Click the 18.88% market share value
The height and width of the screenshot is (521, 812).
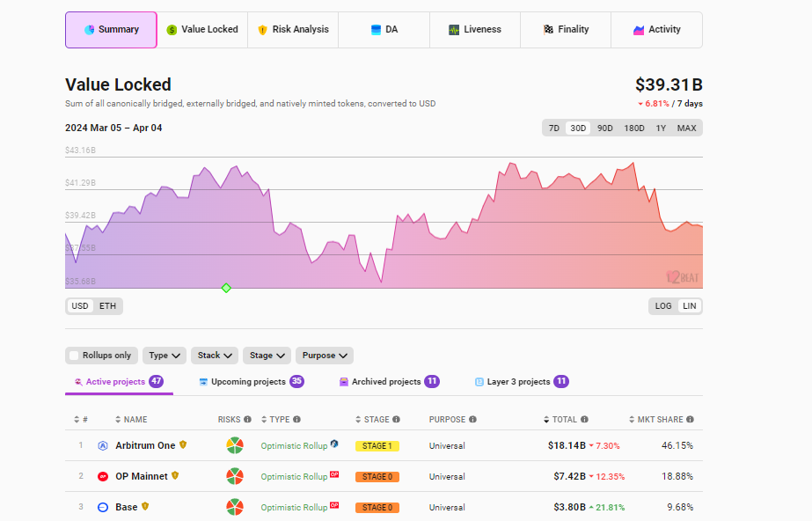pos(677,476)
